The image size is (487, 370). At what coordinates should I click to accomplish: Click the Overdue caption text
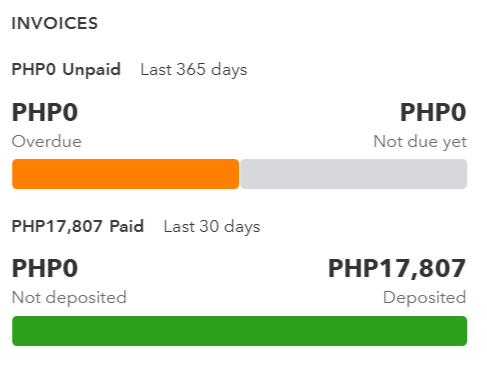47,141
